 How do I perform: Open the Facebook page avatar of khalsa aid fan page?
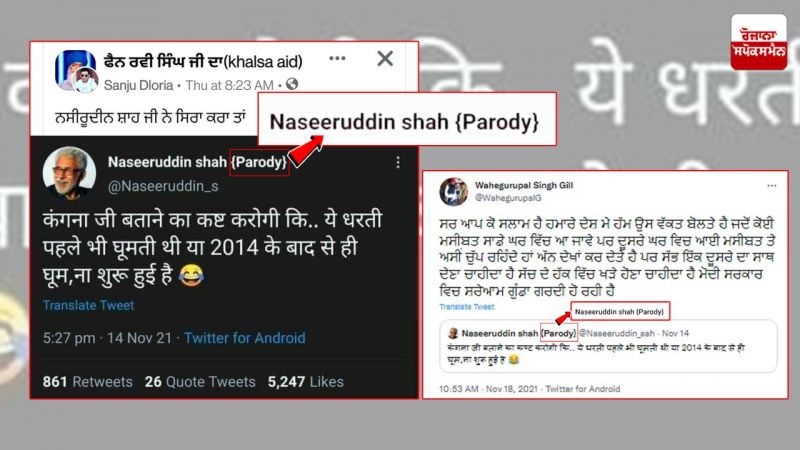point(76,71)
